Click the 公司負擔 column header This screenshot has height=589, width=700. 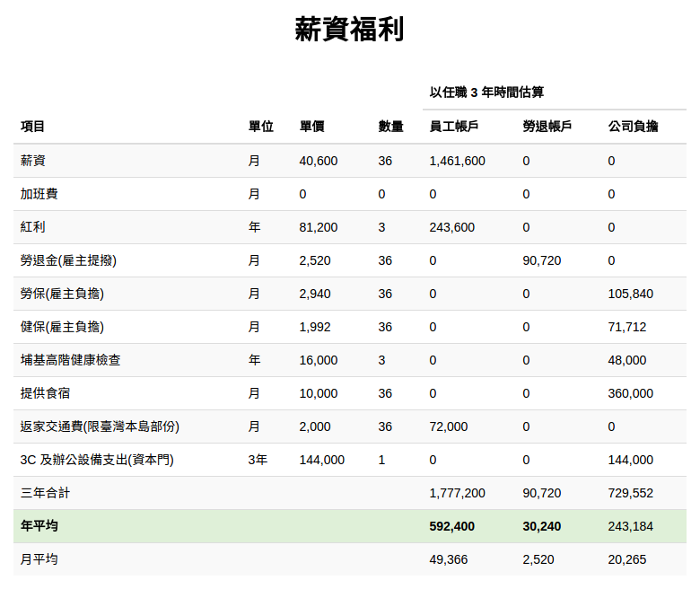pos(633,127)
